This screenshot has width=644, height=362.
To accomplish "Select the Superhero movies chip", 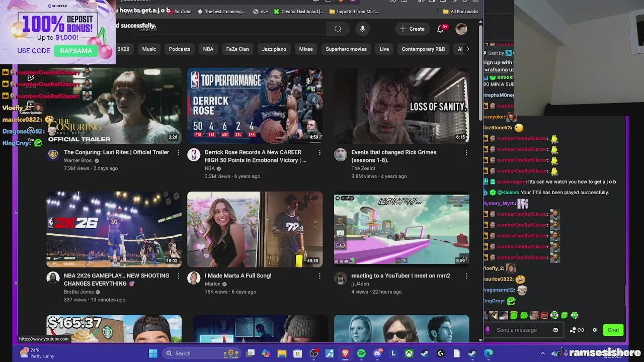I will click(x=346, y=49).
